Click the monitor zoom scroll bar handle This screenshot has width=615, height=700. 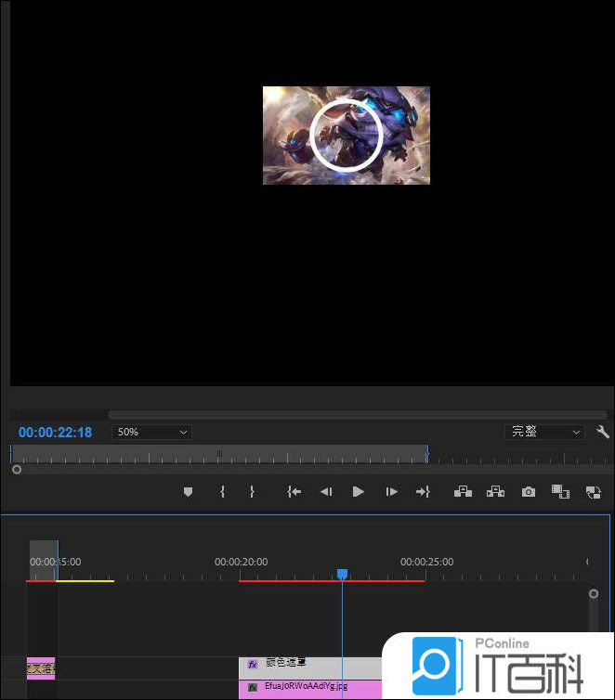tap(17, 470)
